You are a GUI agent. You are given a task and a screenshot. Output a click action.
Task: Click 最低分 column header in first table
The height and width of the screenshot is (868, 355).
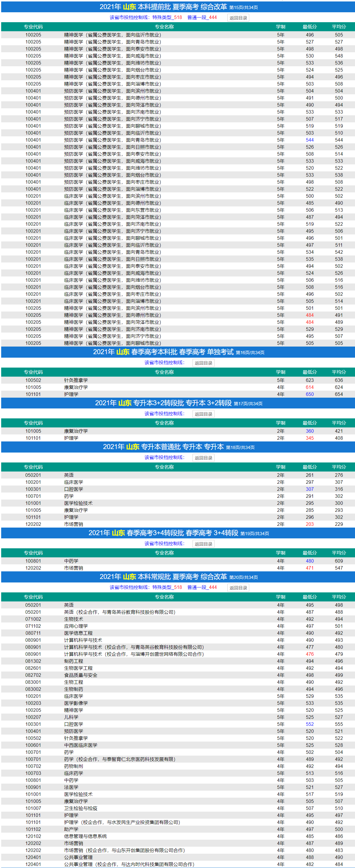(309, 27)
